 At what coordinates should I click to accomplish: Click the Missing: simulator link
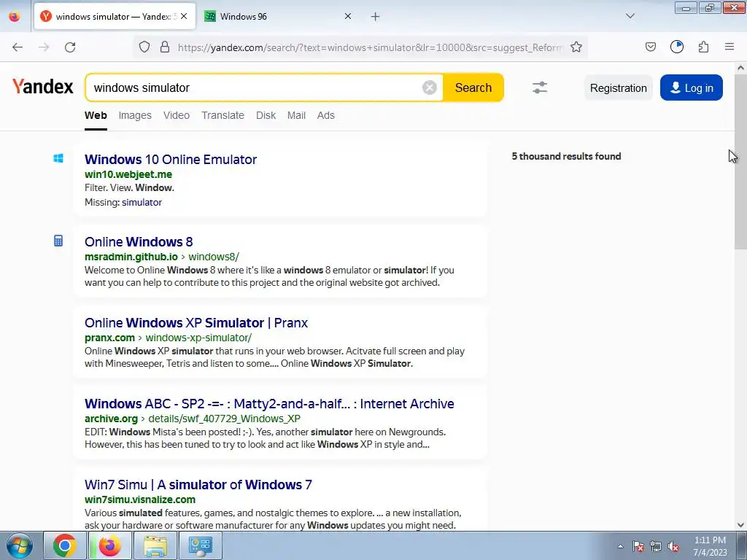point(142,203)
